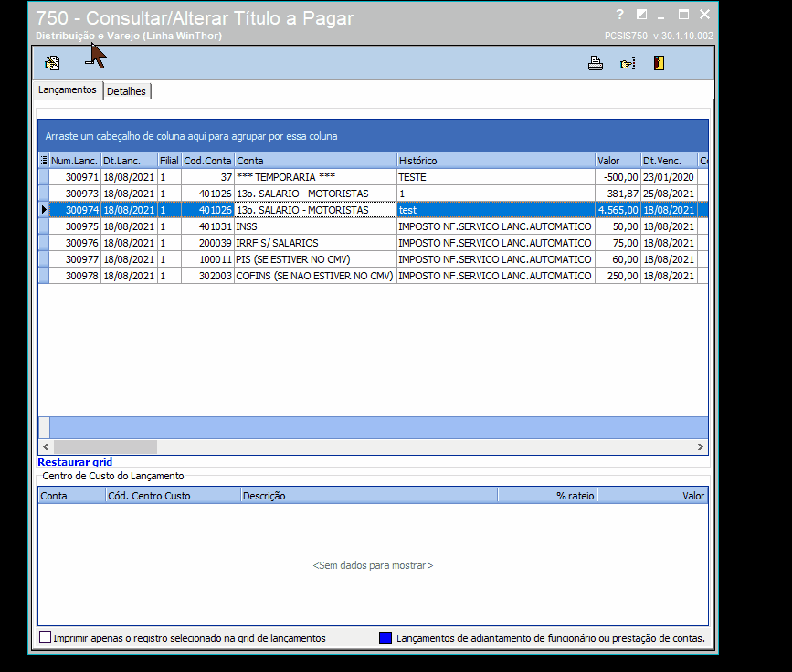Enable Imprimir apenas o registro selecionado checkbox
Viewport: 792px width, 672px height.
coord(45,637)
